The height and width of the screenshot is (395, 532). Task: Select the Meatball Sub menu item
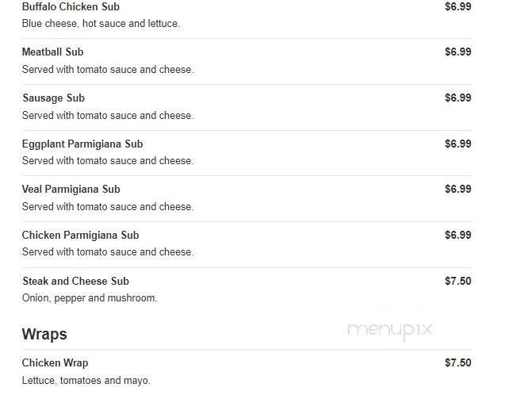tap(52, 52)
